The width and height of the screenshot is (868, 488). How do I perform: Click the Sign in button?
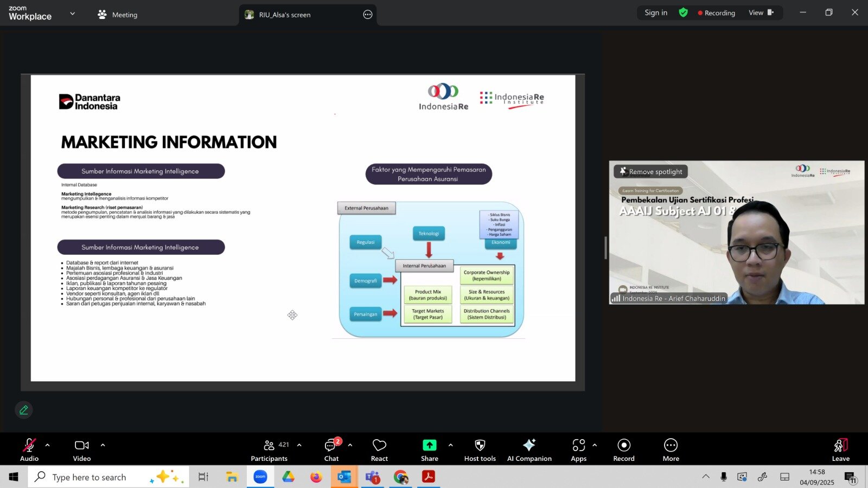(656, 13)
